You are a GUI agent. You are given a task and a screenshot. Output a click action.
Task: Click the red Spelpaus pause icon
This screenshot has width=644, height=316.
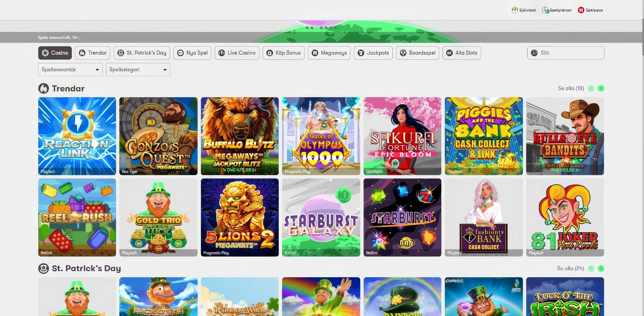click(581, 10)
